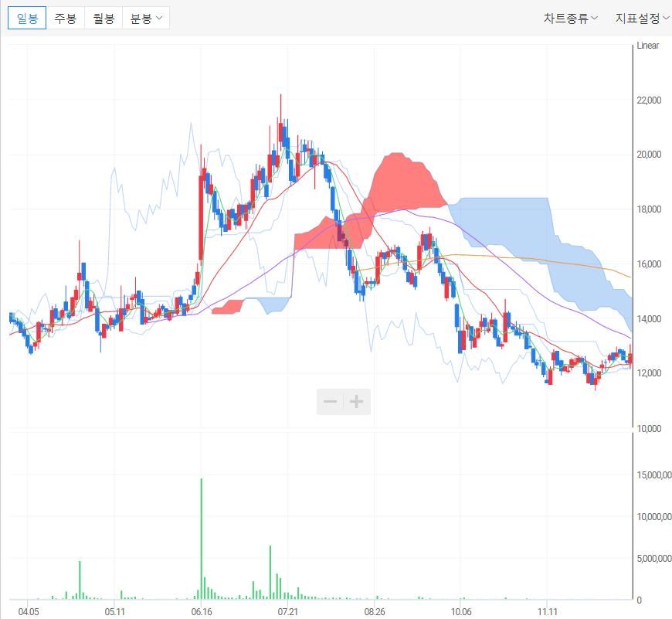
Task: Open the 지표설정 indicator settings dropdown
Action: (x=642, y=18)
